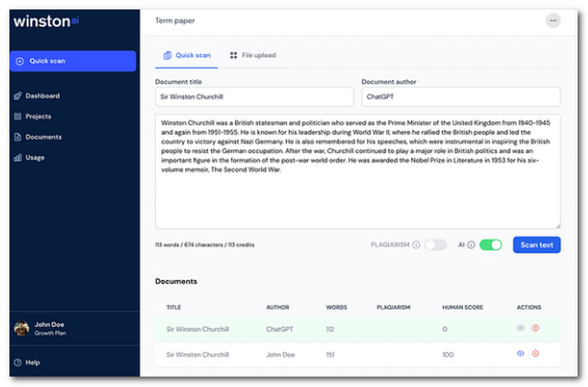The height and width of the screenshot is (387, 588).
Task: Click the Plagiarism info icon
Action: click(416, 245)
